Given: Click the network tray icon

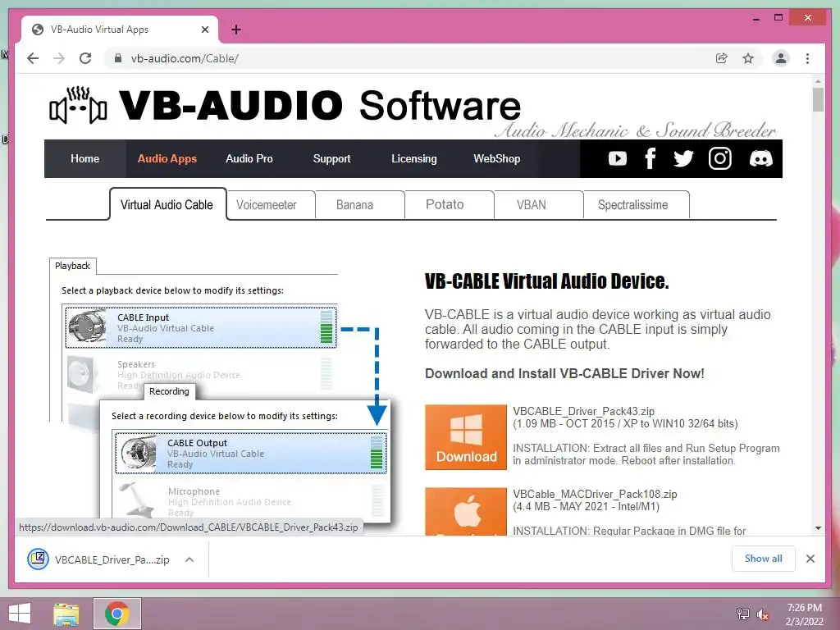Looking at the screenshot, I should [742, 614].
